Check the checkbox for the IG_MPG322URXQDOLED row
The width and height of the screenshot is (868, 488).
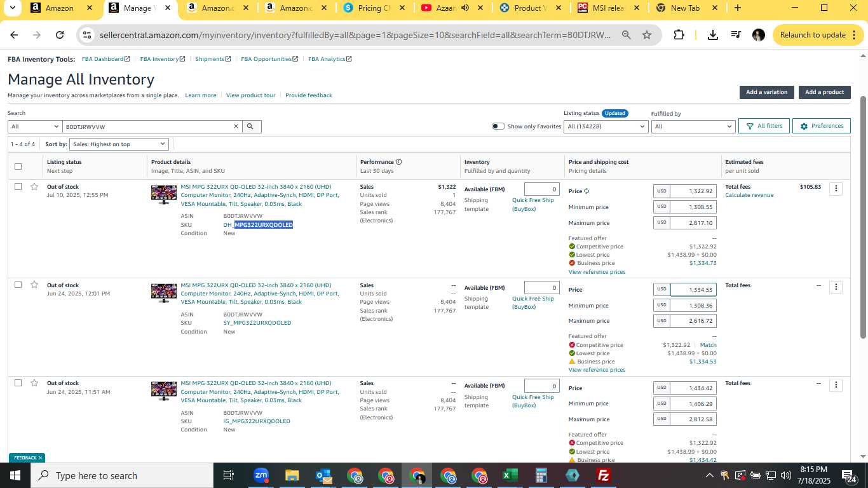[x=18, y=383]
